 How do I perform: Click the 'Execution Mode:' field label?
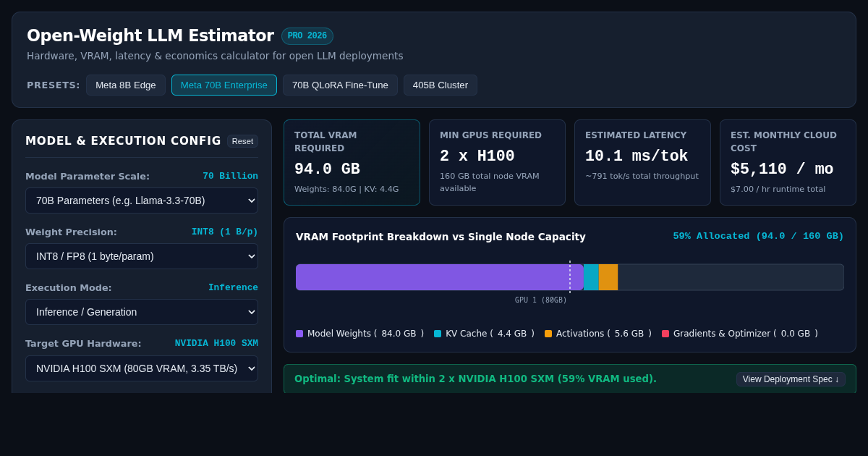coord(69,288)
